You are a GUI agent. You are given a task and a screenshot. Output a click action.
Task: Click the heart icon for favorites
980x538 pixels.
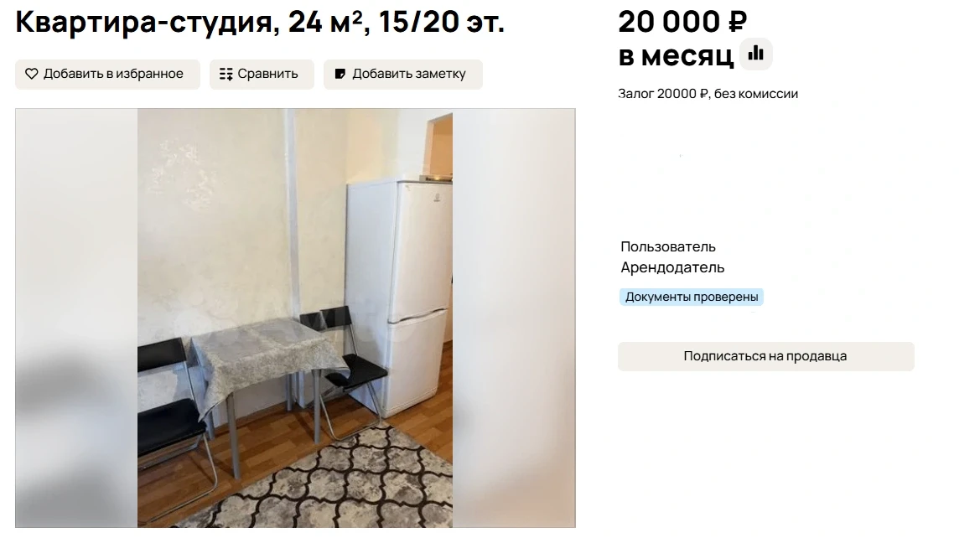tap(31, 74)
